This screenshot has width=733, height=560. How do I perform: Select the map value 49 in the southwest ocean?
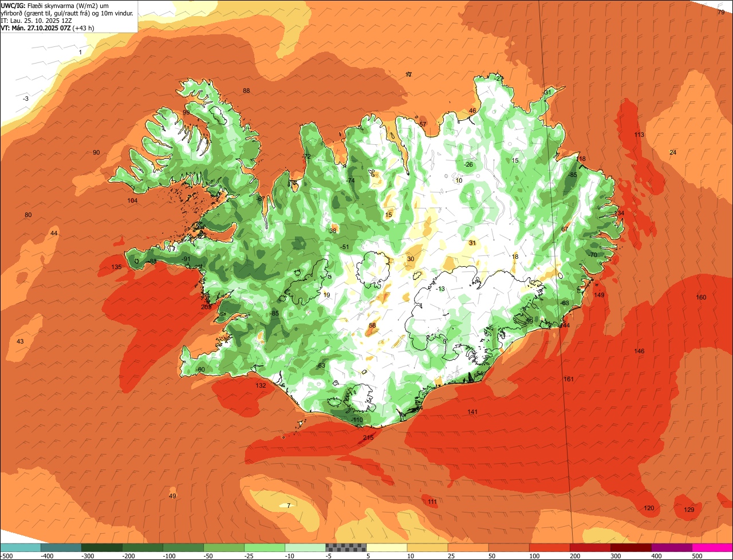172,496
